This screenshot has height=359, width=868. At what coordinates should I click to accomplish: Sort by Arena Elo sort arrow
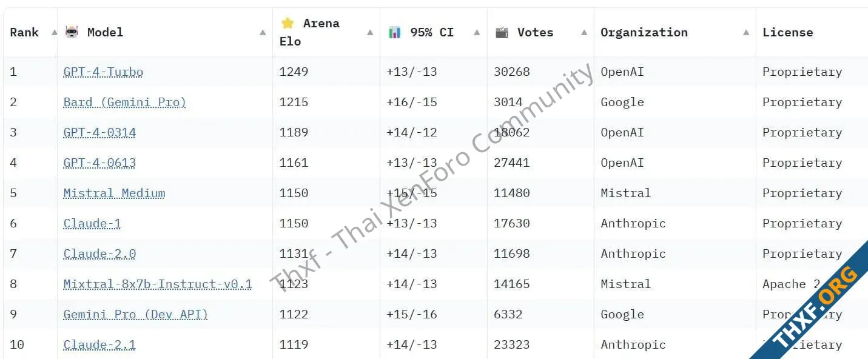coord(370,33)
